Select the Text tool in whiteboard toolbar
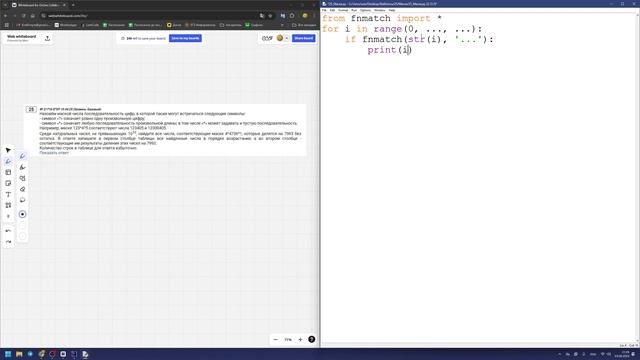 tap(8, 195)
